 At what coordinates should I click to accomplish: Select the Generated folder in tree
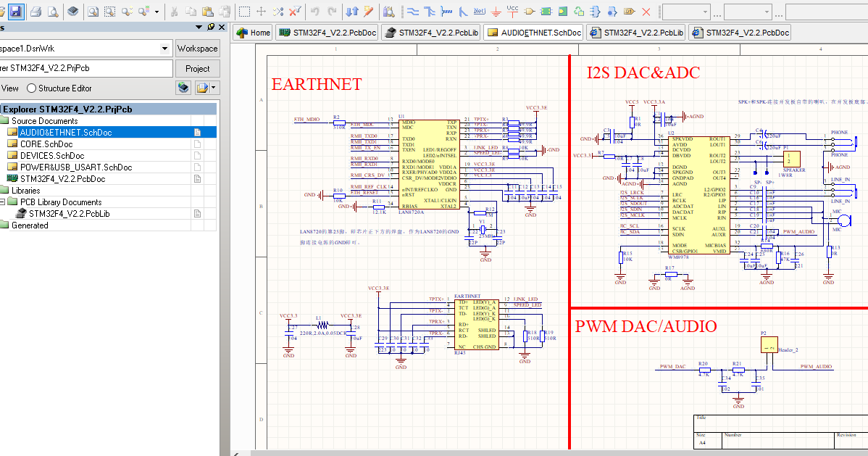point(29,225)
